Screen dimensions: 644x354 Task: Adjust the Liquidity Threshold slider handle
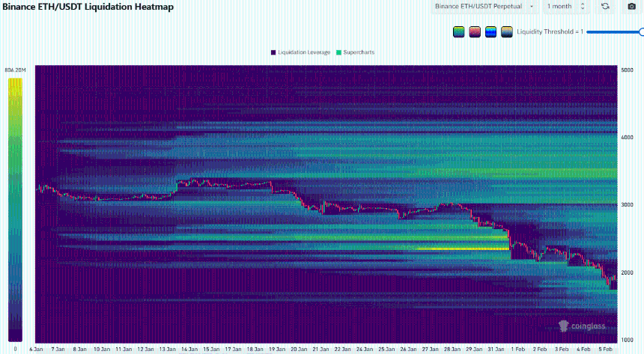tap(642, 31)
